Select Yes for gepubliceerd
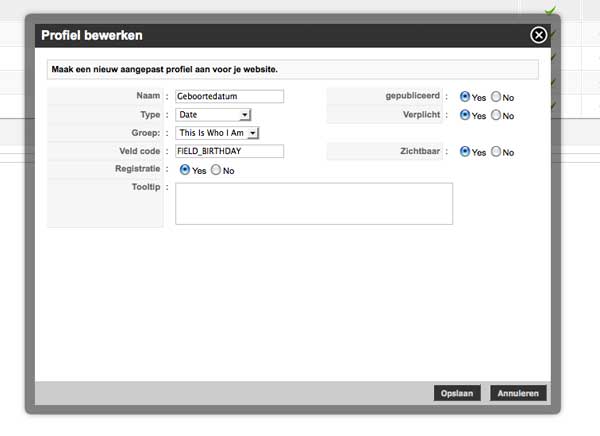Viewport: 600px width, 436px height. tap(465, 96)
